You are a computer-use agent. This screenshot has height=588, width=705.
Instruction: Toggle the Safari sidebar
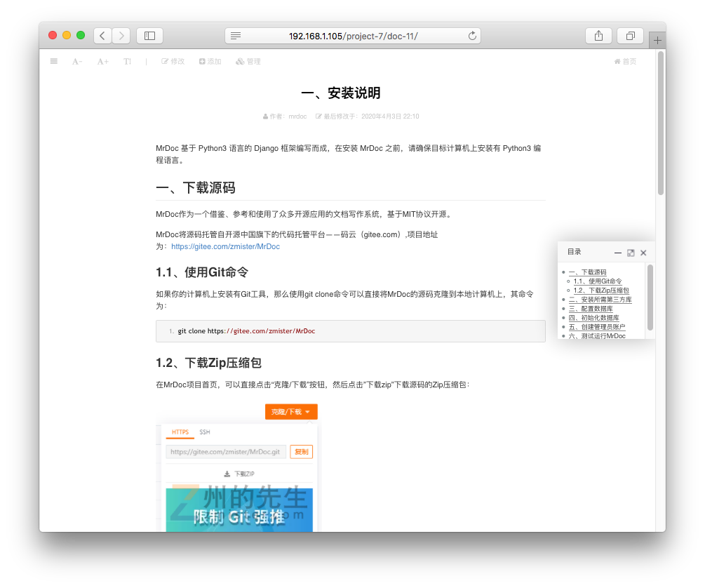(x=149, y=36)
